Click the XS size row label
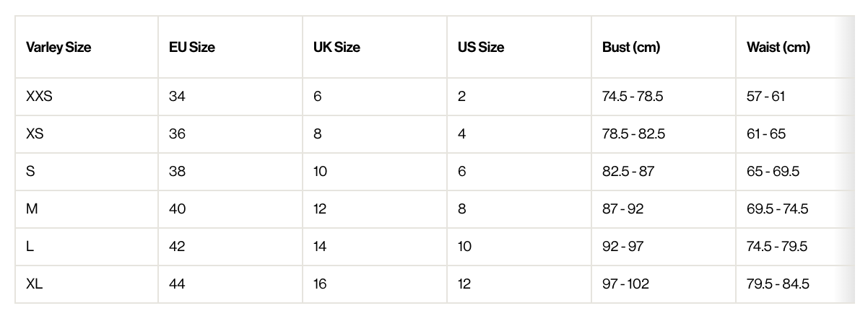 pos(35,133)
